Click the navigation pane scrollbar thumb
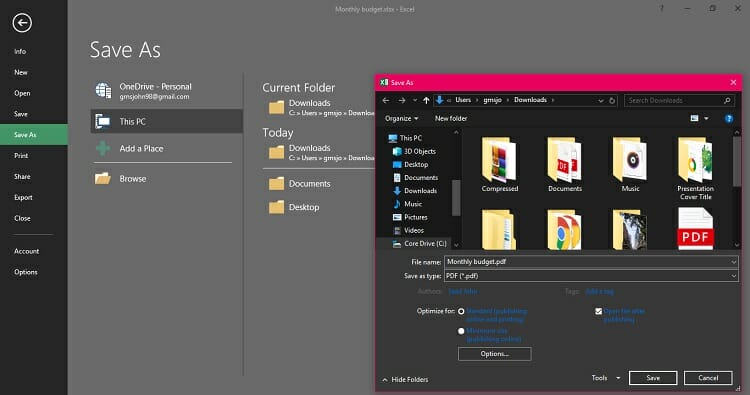The image size is (750, 395). point(456,197)
